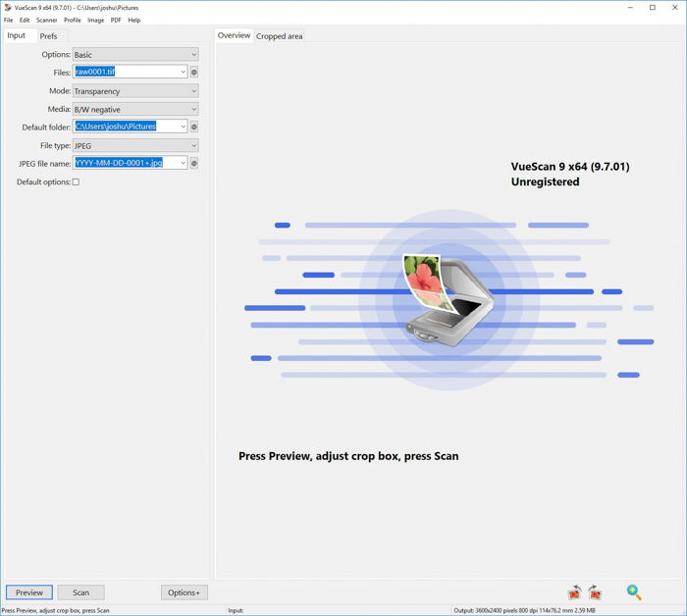Click the Output status text in status bar
This screenshot has height=616, width=687.
(x=524, y=610)
